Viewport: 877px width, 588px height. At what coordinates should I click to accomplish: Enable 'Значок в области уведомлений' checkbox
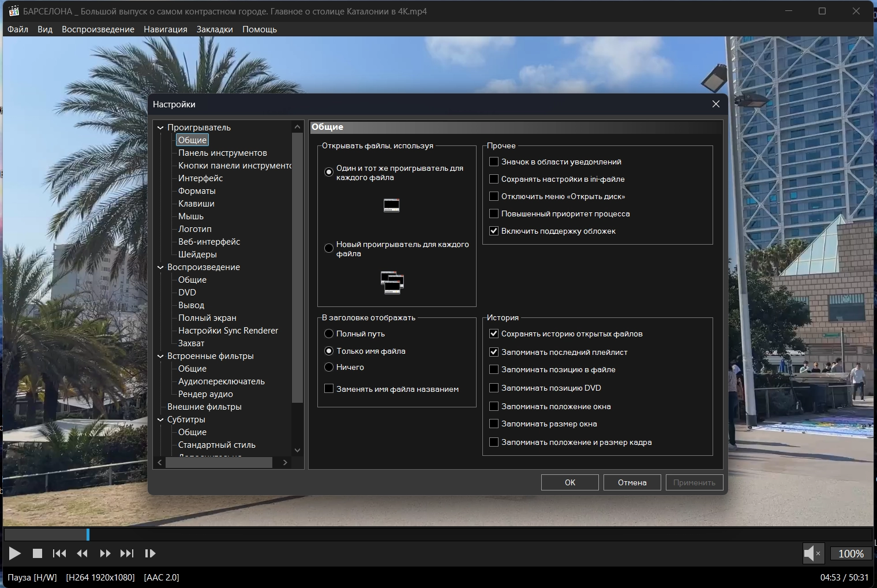[494, 162]
